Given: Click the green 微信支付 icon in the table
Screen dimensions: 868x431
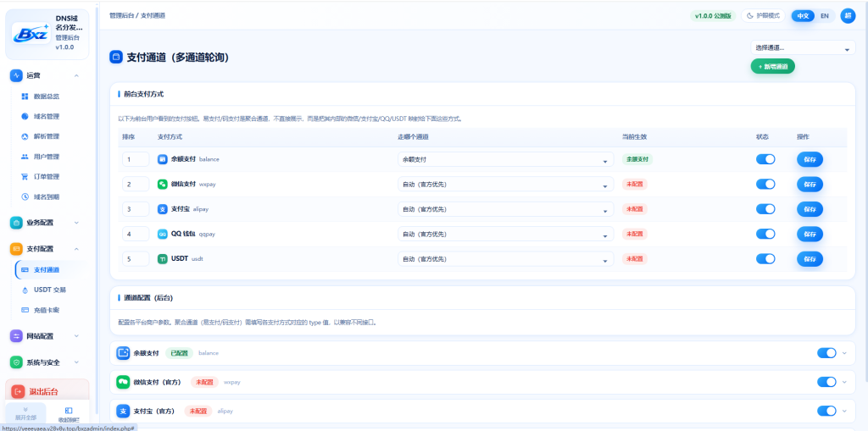Looking at the screenshot, I should pyautogui.click(x=162, y=185).
